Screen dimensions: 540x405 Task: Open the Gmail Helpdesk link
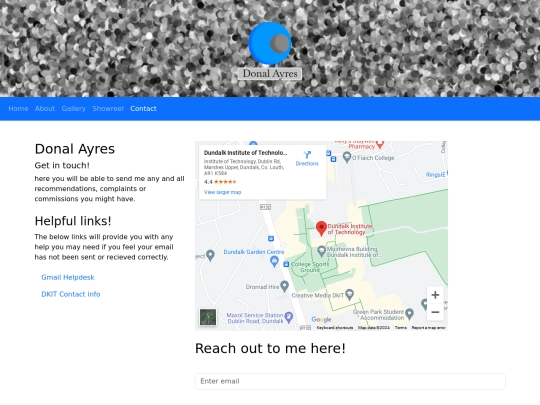68,277
